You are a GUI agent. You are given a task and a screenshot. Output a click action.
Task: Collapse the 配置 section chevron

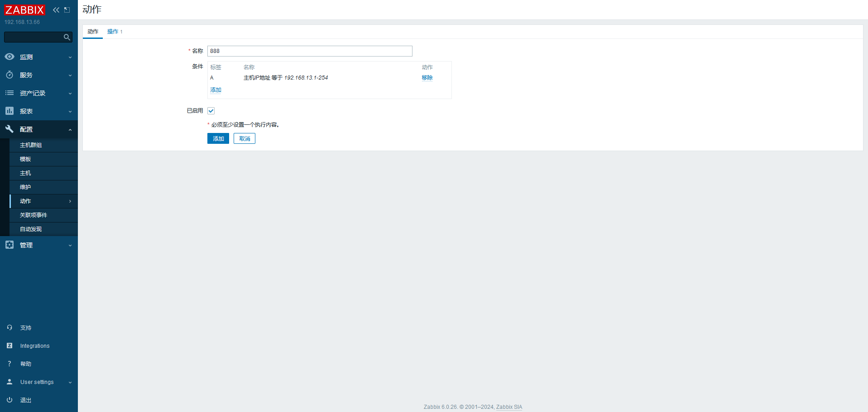70,130
